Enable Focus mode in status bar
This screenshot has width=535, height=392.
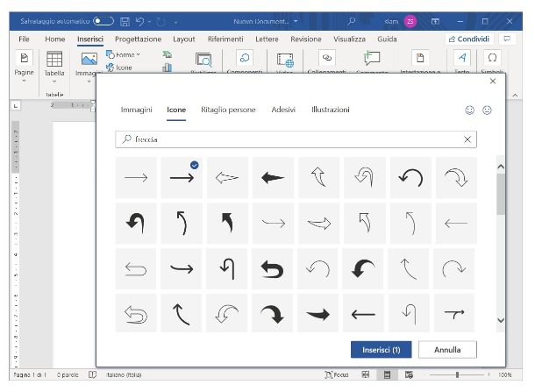(x=337, y=375)
